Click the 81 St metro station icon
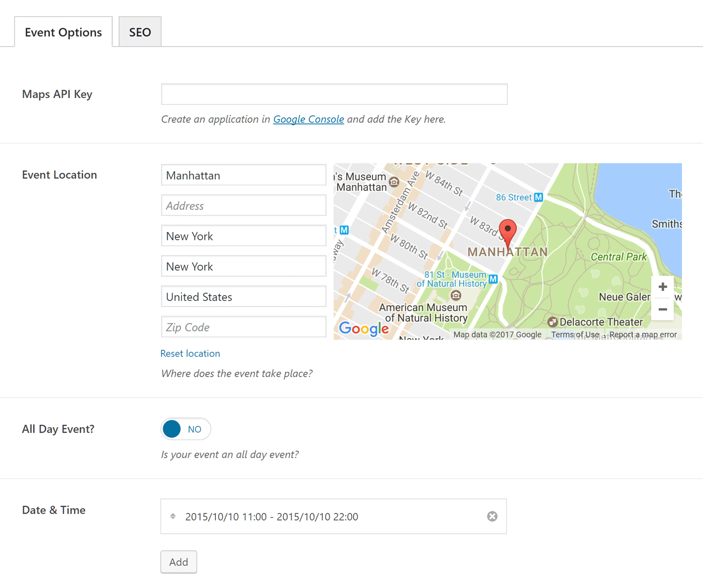This screenshot has height=588, width=703. coord(493,279)
